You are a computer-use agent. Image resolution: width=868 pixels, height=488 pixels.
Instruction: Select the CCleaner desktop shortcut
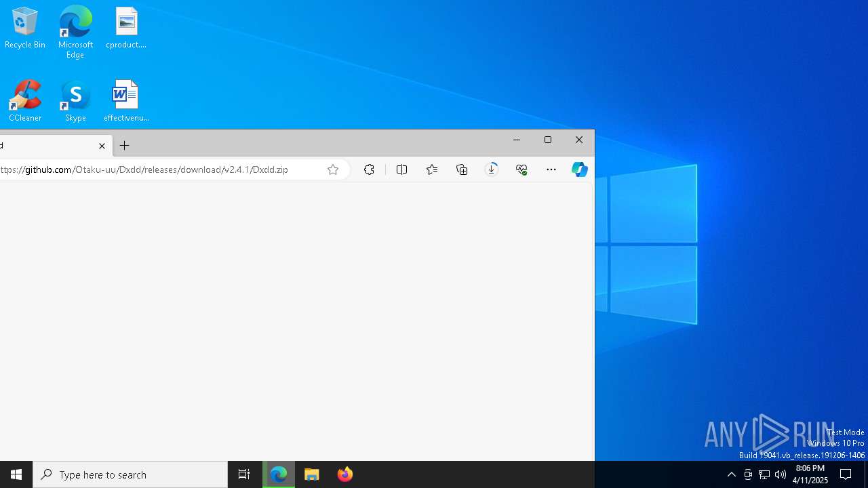tap(25, 101)
